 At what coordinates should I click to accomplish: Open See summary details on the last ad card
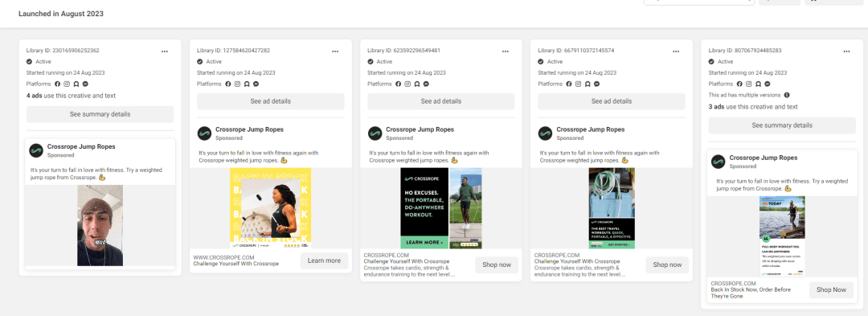pyautogui.click(x=782, y=125)
